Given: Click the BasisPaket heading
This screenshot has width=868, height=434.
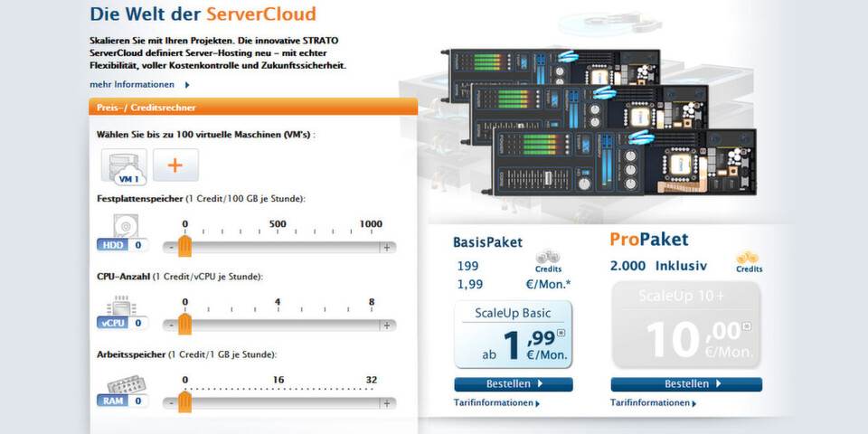Looking at the screenshot, I should 487,242.
